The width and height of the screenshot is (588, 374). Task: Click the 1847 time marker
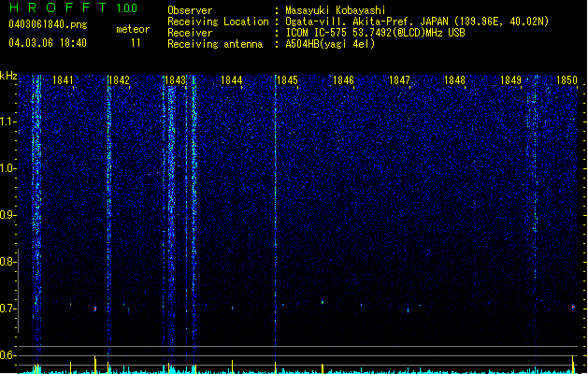[399, 80]
